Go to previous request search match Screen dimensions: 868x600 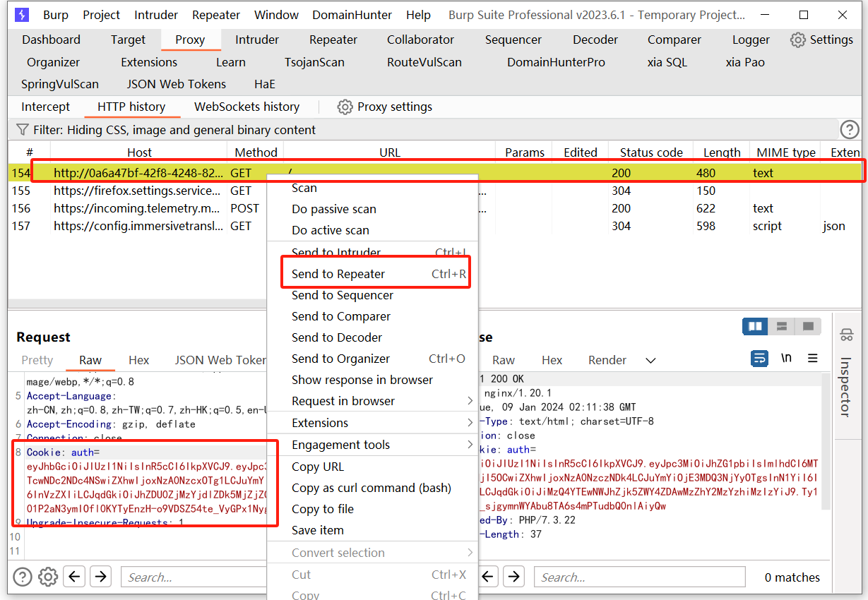click(x=75, y=577)
